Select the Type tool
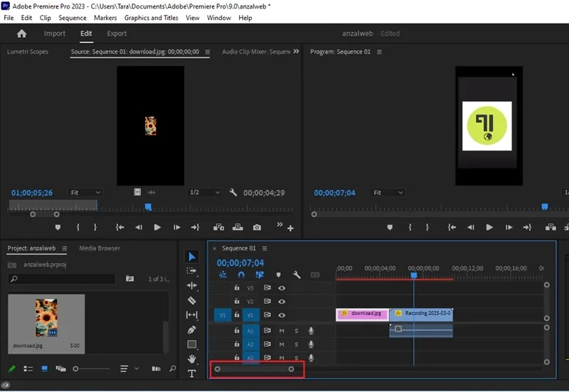Viewport: 569px width, 392px height. point(191,374)
